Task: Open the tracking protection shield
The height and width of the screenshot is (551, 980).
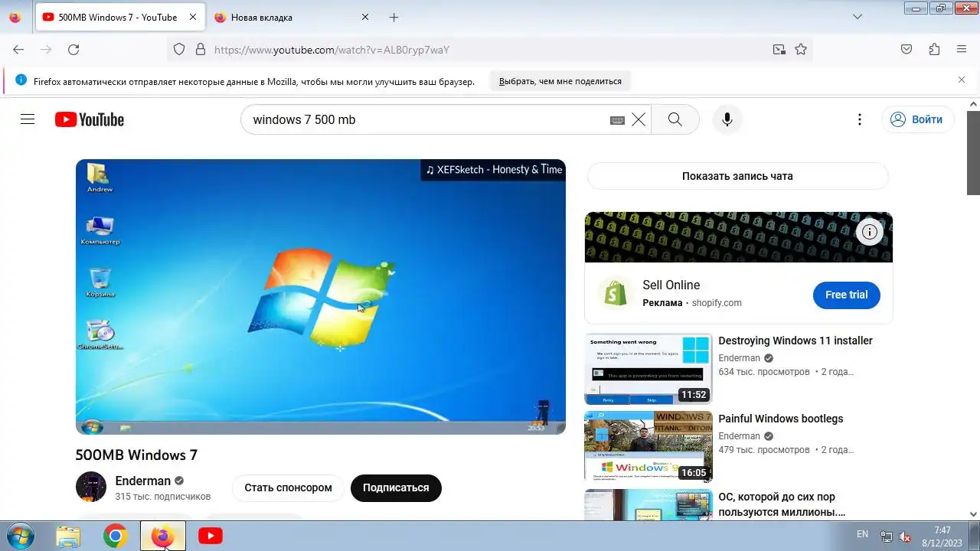Action: pyautogui.click(x=179, y=50)
